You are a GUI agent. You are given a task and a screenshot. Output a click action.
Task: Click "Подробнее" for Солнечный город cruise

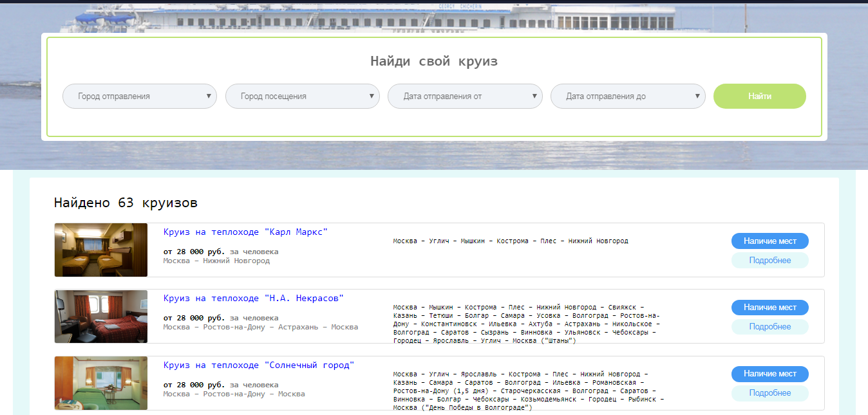[x=769, y=393]
